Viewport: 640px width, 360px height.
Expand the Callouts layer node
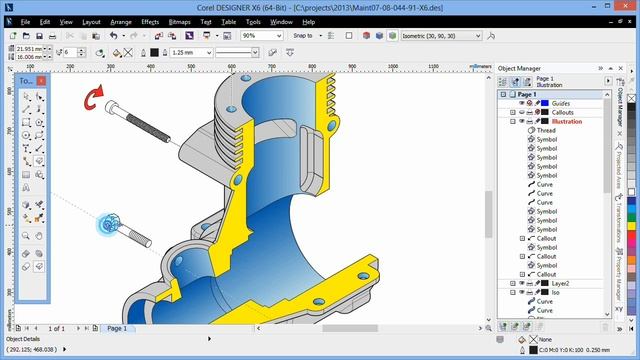513,112
